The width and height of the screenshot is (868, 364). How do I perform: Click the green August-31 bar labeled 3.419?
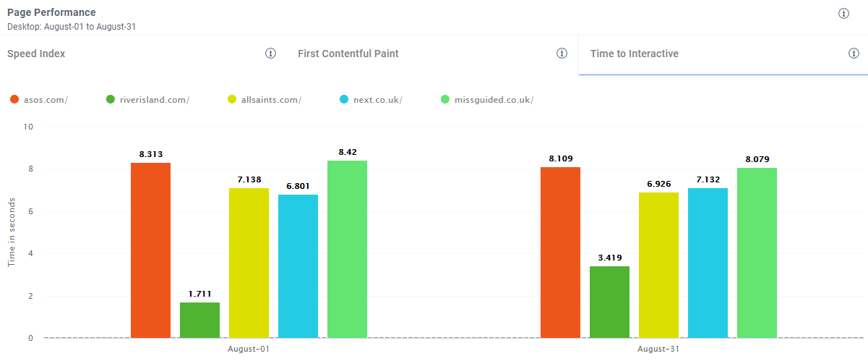[609, 302]
